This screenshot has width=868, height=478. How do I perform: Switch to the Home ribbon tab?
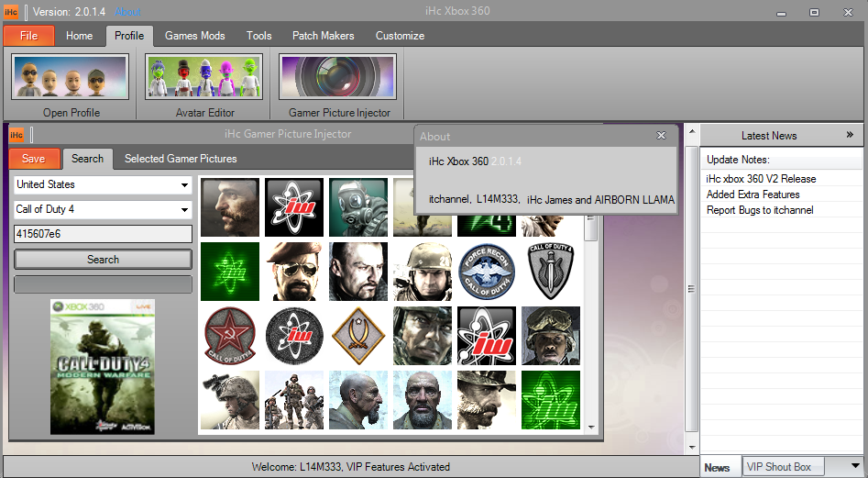pos(79,36)
